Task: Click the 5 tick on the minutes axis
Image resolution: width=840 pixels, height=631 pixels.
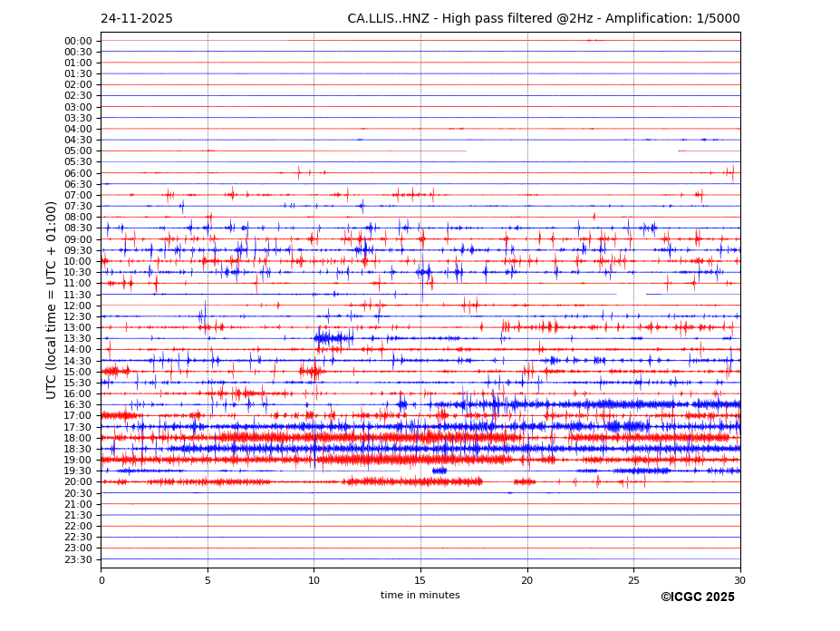Action: (208, 580)
